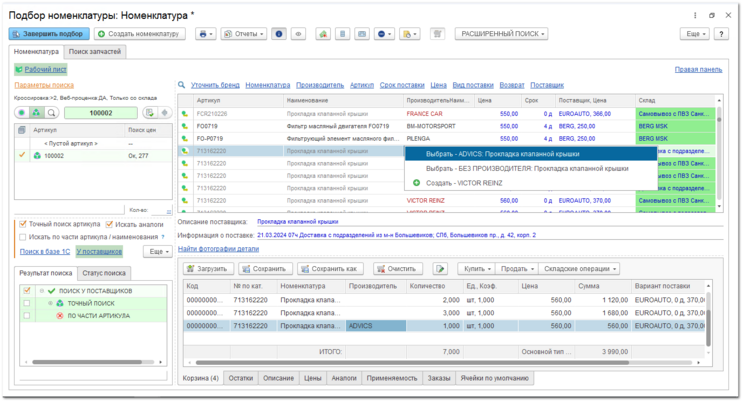Click the search result tree horizontal scrollbar
This screenshot has height=402, width=743.
point(87,362)
